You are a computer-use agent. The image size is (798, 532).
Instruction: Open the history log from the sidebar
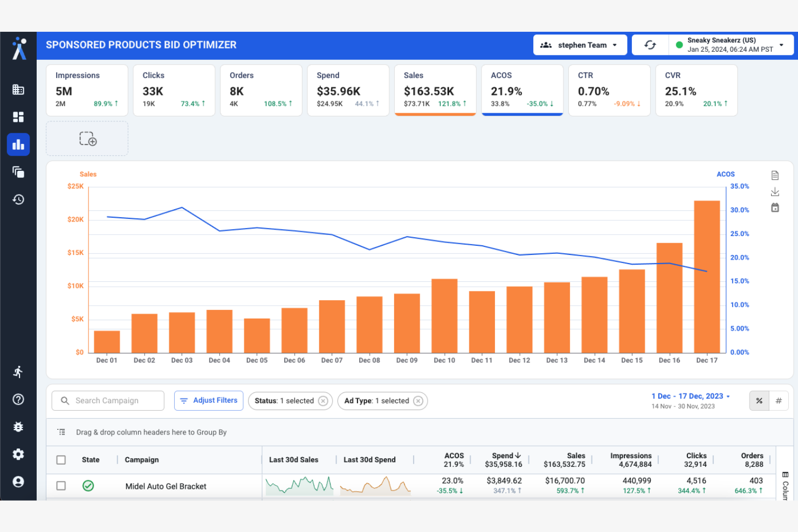tap(18, 199)
